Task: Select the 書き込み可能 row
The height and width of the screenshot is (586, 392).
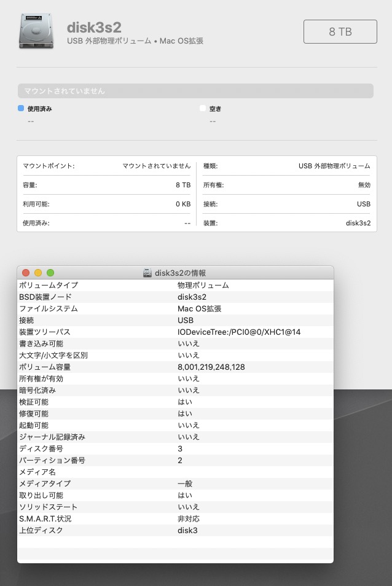Action: click(175, 343)
